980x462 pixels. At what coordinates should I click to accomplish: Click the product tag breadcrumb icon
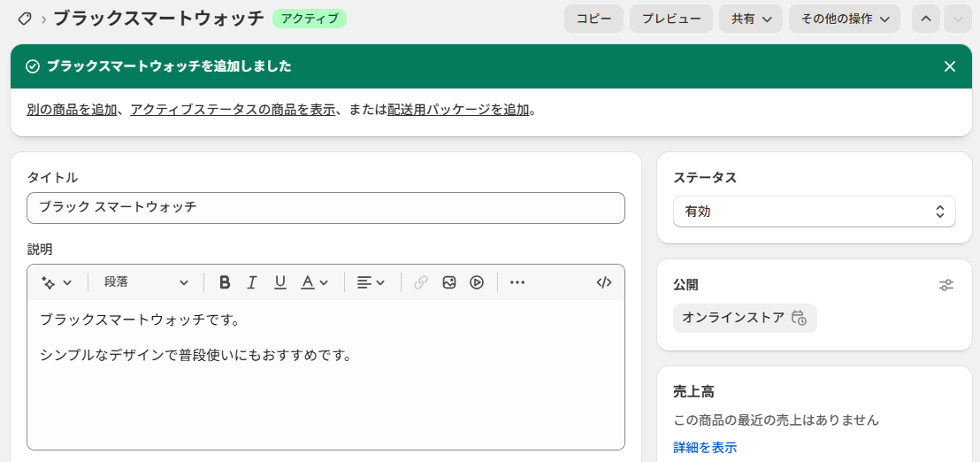(25, 19)
